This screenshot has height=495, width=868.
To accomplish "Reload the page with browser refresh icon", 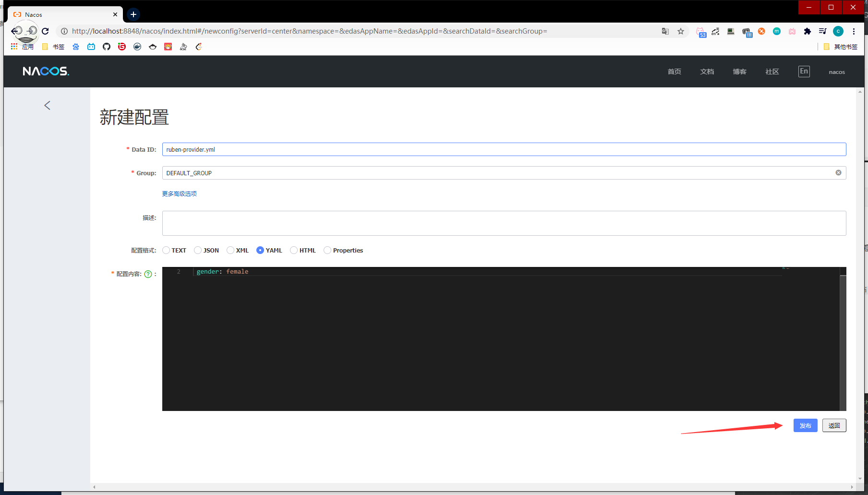I will [x=45, y=31].
